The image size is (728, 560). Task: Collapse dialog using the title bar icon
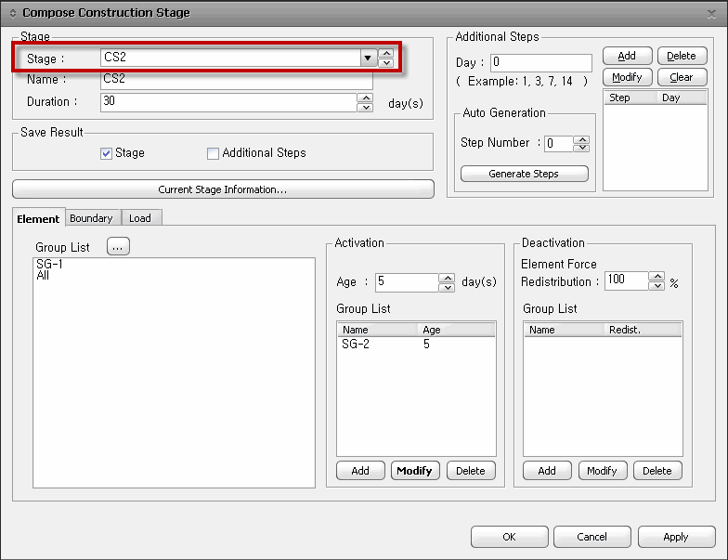12,13
